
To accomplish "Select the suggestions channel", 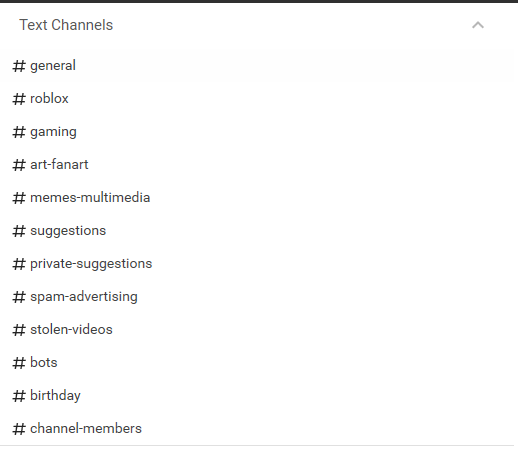I will pos(257,231).
